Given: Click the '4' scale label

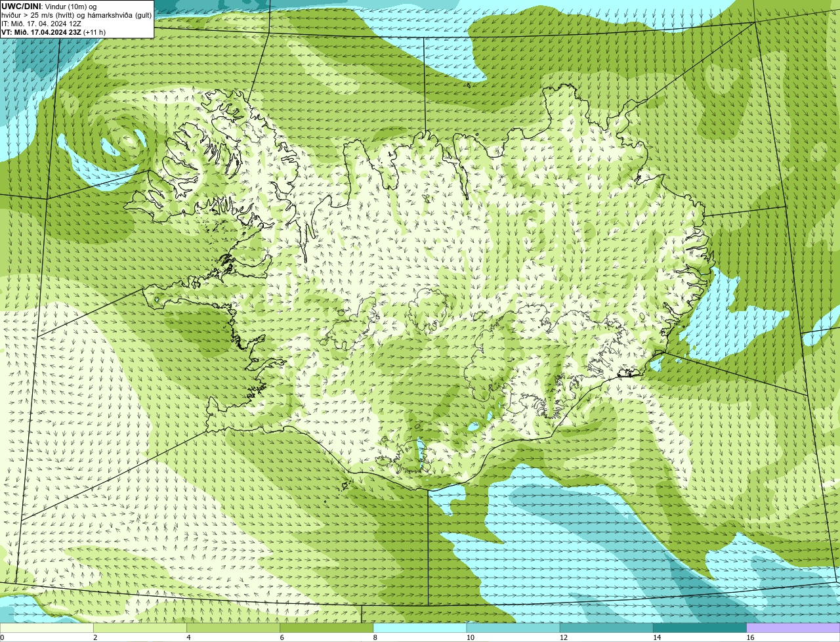Looking at the screenshot, I should [189, 637].
